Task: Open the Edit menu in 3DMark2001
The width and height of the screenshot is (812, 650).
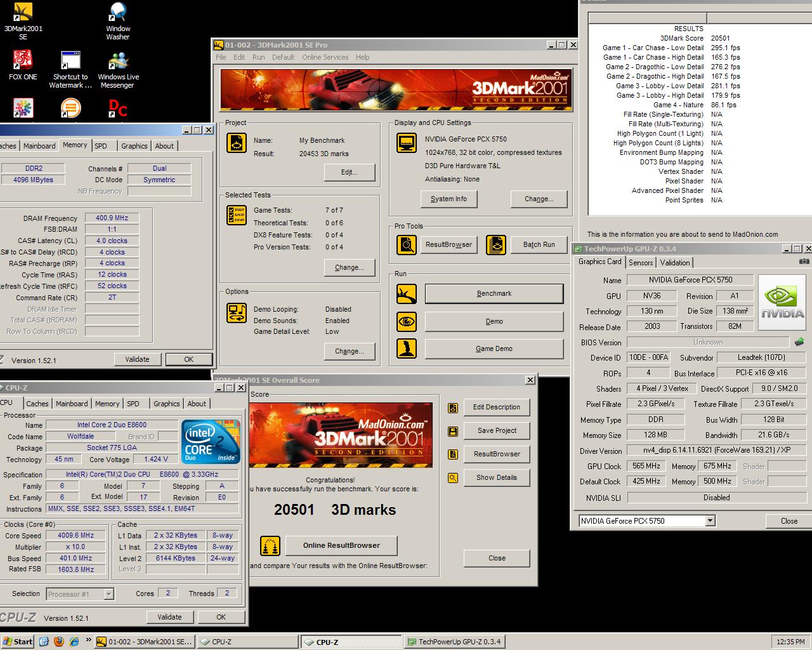Action: pos(239,57)
